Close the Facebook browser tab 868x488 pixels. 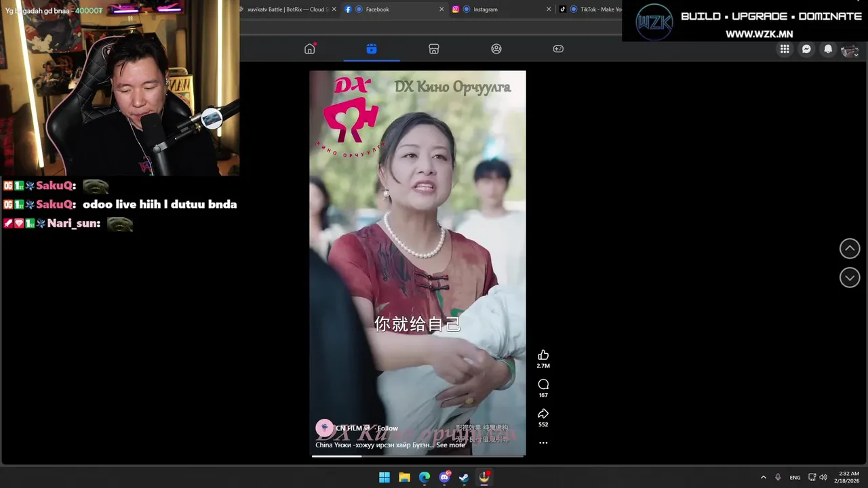pos(441,9)
